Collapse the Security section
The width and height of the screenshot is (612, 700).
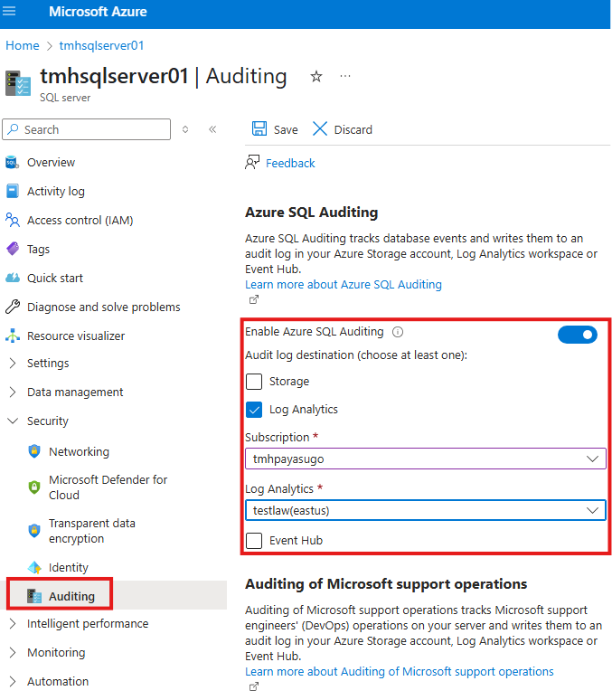[x=13, y=421]
